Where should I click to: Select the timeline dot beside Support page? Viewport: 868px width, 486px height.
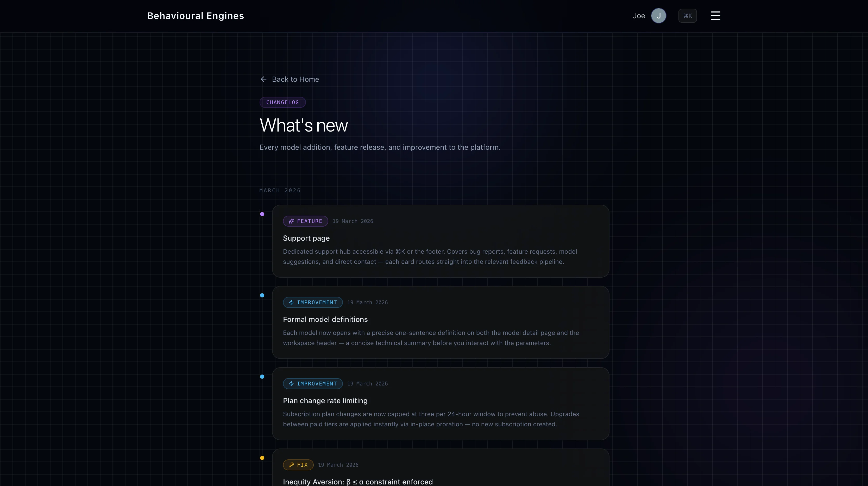pyautogui.click(x=262, y=214)
